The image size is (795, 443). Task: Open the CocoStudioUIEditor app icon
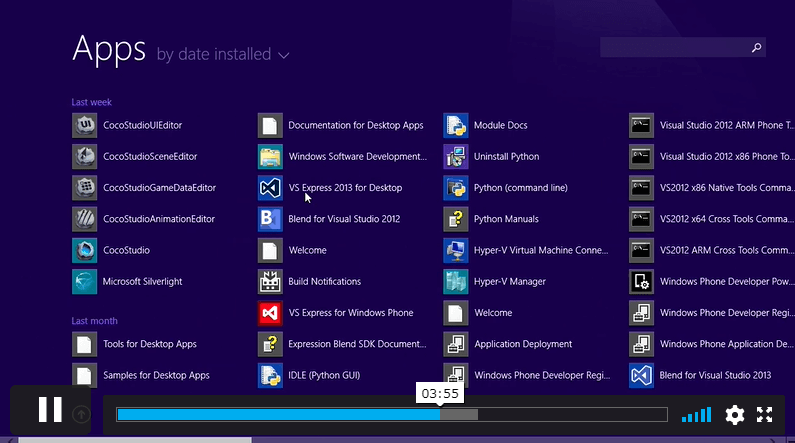coord(84,125)
